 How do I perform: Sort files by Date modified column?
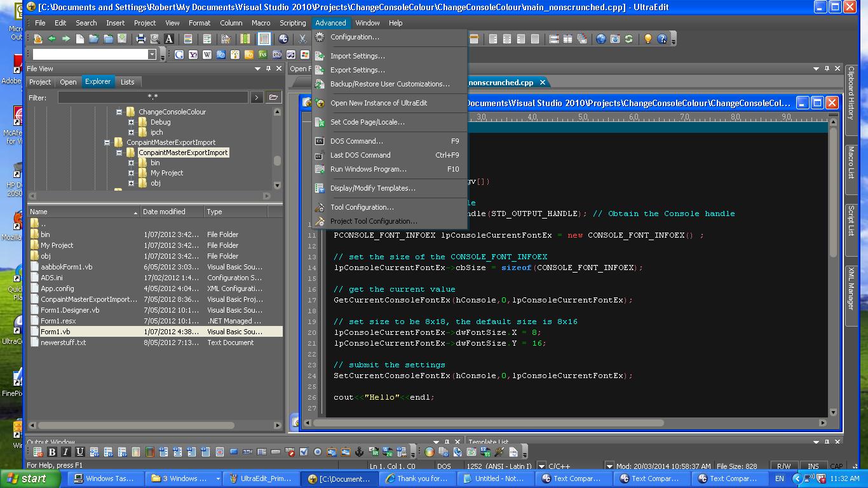[164, 212]
